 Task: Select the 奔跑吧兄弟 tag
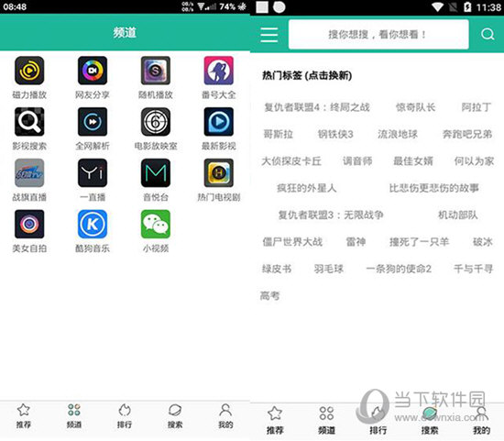click(467, 134)
